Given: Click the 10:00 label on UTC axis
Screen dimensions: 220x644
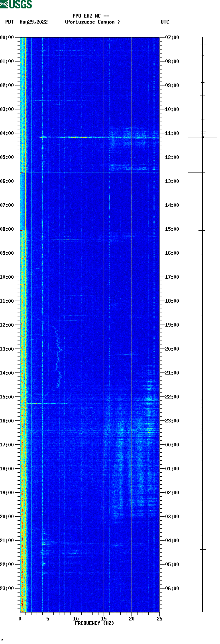Looking at the screenshot, I should point(172,109).
